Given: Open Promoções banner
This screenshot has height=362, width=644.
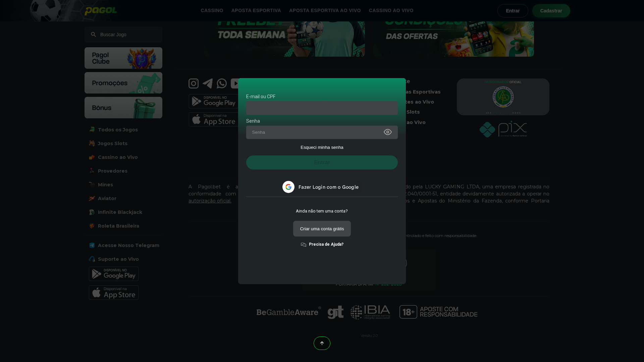Looking at the screenshot, I should click(123, 83).
